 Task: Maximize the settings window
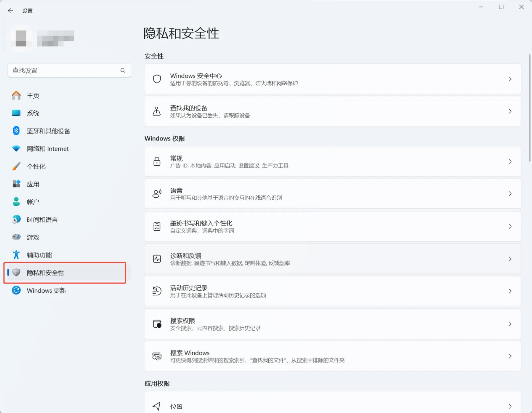tap(501, 7)
